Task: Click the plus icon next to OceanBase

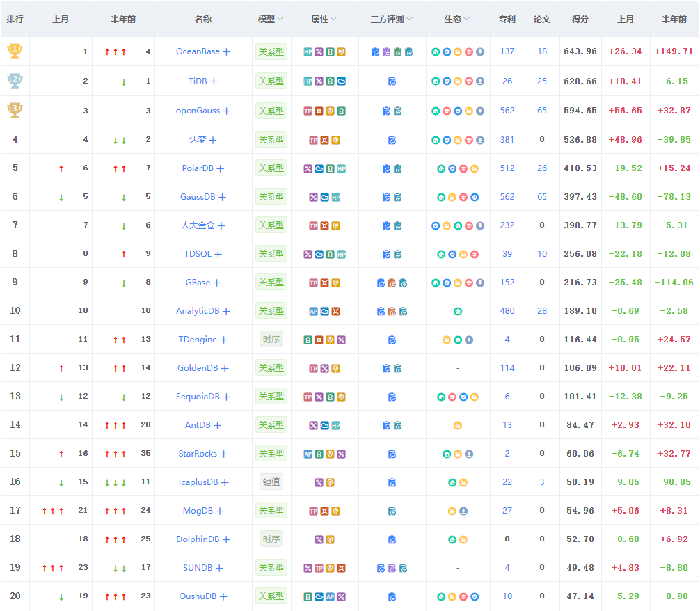Action: point(226,51)
